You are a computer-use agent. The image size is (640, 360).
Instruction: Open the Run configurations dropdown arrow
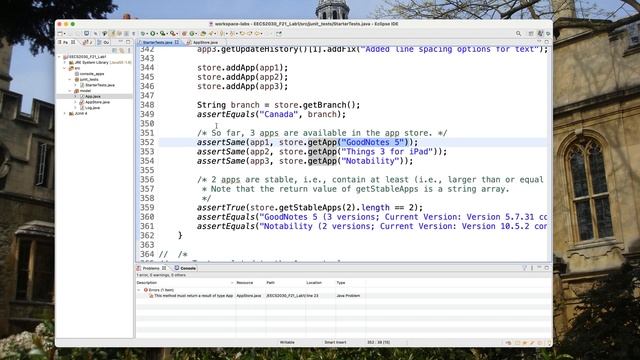pyautogui.click(x=157, y=33)
